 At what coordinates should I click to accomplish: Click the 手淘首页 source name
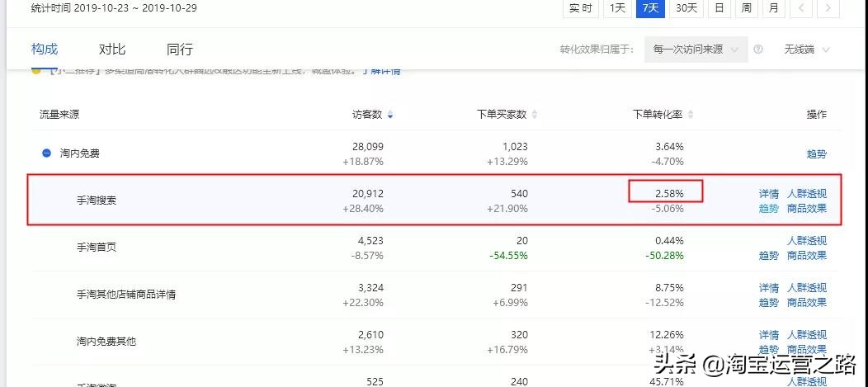point(97,248)
